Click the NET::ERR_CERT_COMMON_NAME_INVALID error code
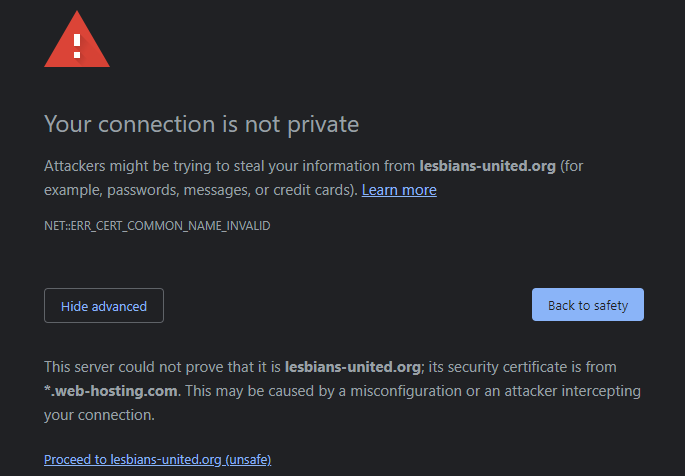 (x=157, y=226)
